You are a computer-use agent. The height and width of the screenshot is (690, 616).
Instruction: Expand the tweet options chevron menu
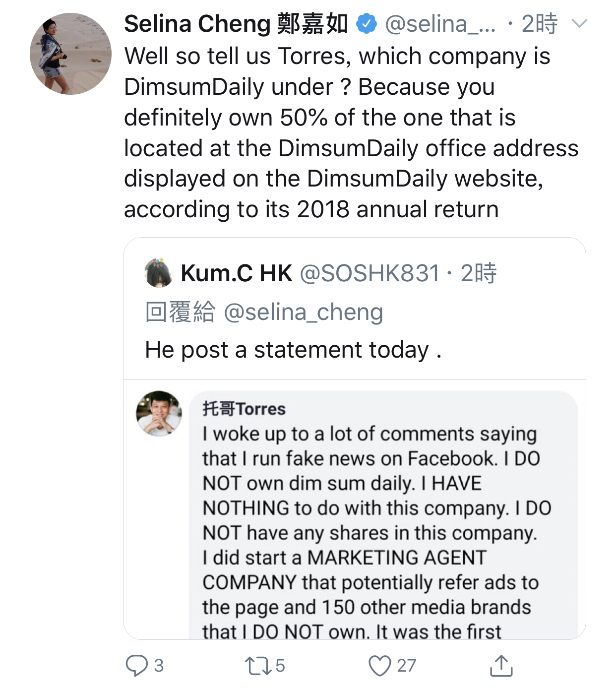(x=579, y=24)
